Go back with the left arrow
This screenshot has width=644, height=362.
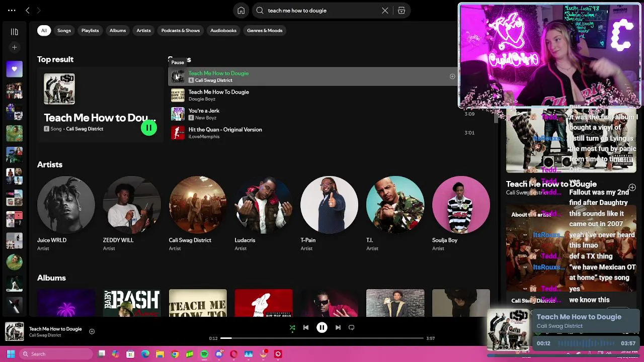coord(28,10)
